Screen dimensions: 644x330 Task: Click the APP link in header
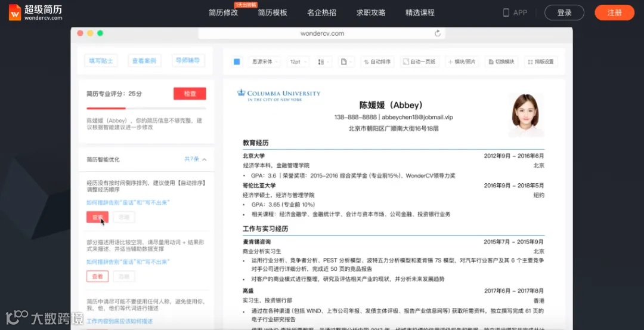click(x=520, y=13)
